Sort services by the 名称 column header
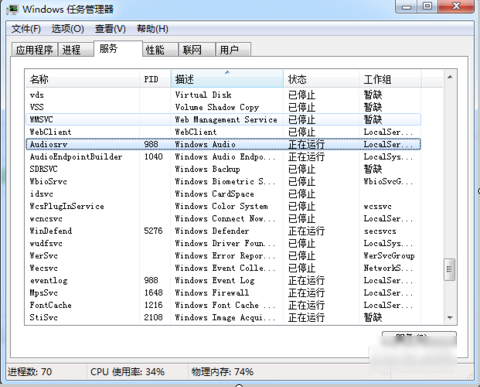 coord(82,79)
